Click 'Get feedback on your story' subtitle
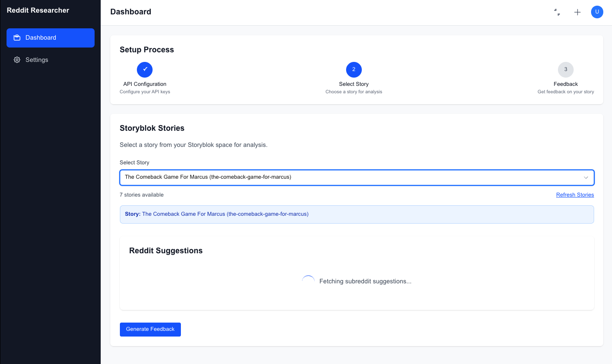 [566, 92]
